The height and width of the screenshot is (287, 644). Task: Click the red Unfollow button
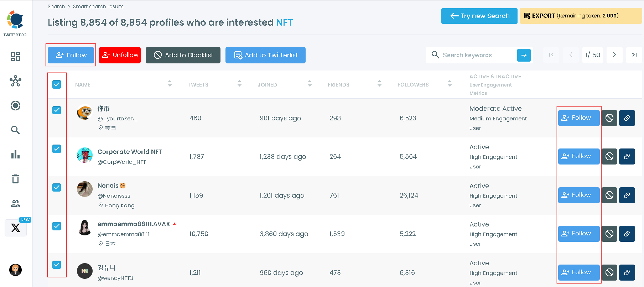coord(120,55)
